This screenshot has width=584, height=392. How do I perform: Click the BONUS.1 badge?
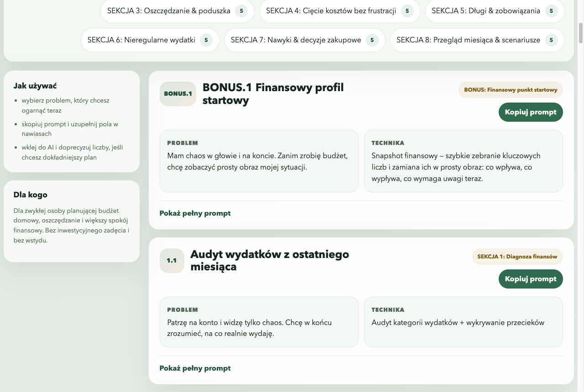pos(178,94)
